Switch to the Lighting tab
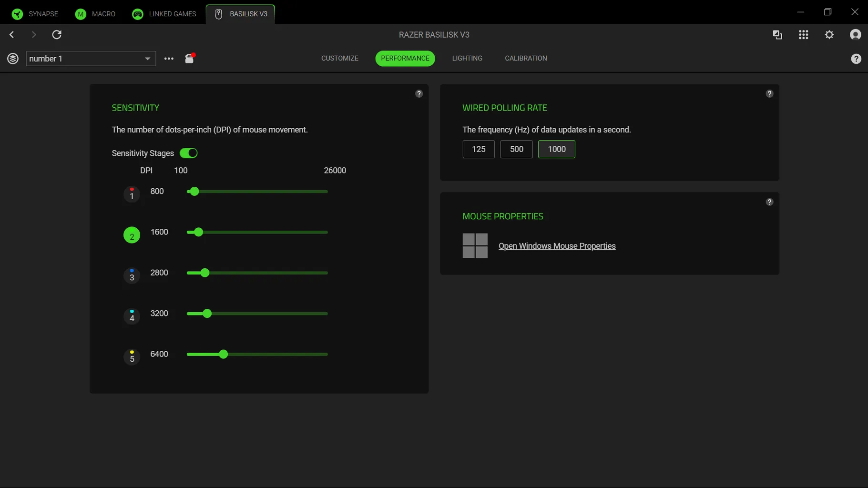 [x=467, y=58]
